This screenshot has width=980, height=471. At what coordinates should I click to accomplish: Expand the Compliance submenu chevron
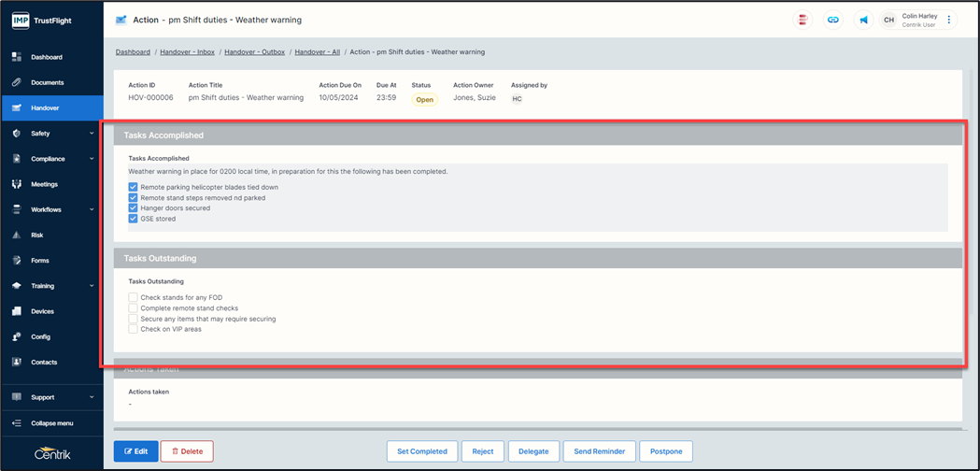(92, 159)
